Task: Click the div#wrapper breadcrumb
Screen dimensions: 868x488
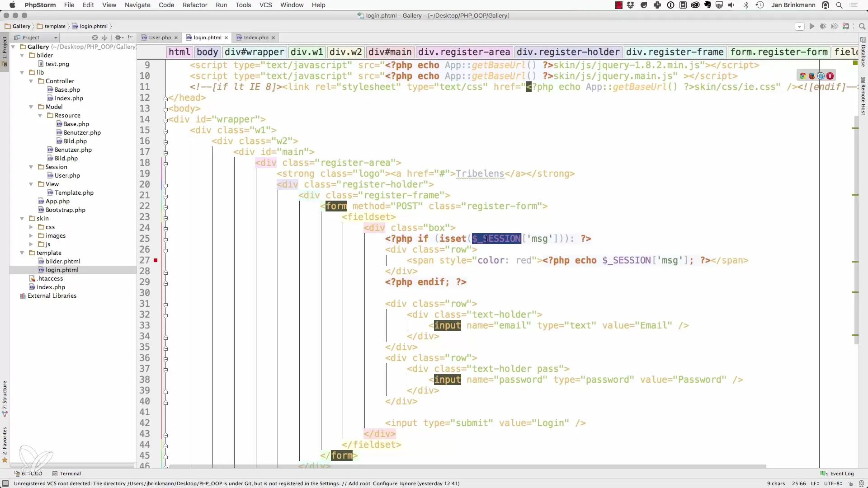Action: 255,52
